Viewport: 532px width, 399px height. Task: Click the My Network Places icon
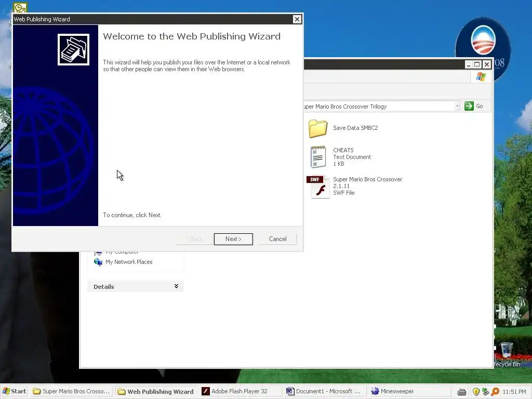98,262
